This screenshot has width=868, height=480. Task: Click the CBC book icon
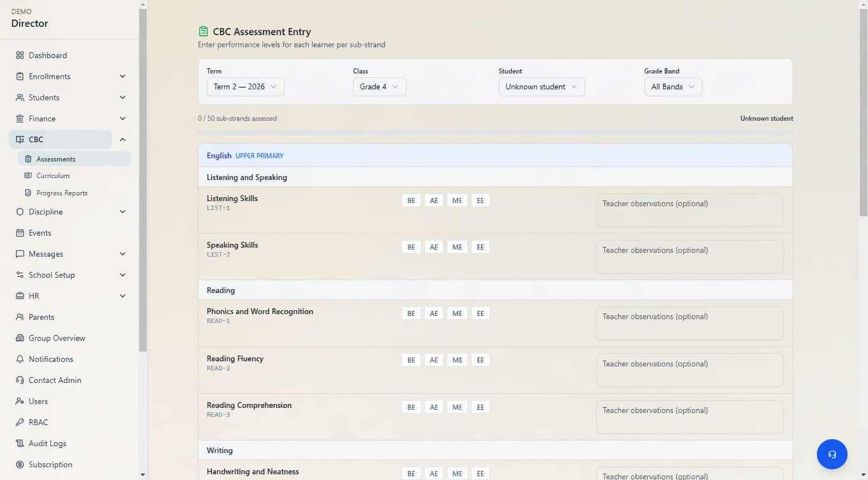pos(20,140)
